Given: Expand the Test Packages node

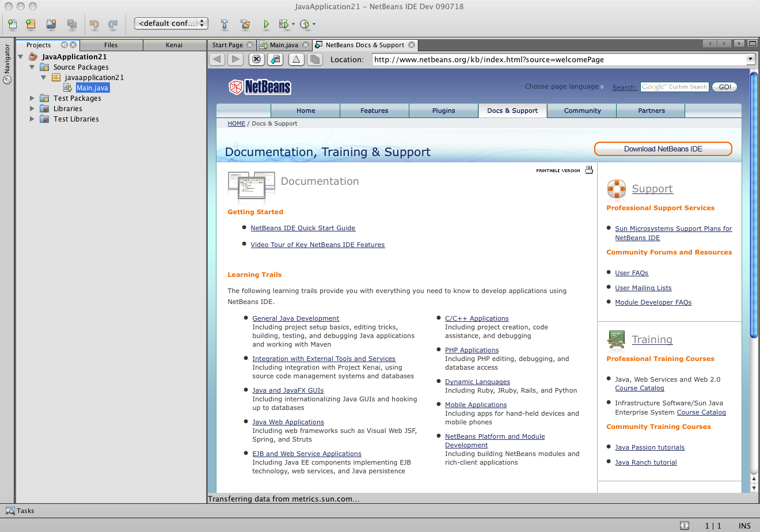Looking at the screenshot, I should tap(32, 98).
